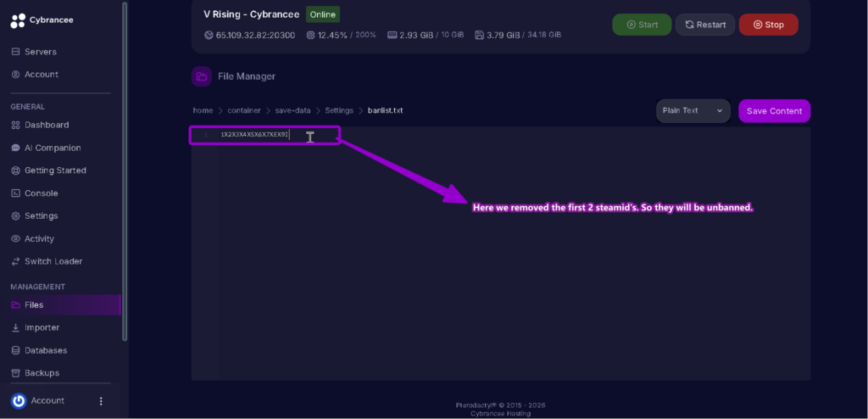Screen dimensions: 868x419
Task: Click the Switch Loader arrows icon
Action: coord(15,261)
